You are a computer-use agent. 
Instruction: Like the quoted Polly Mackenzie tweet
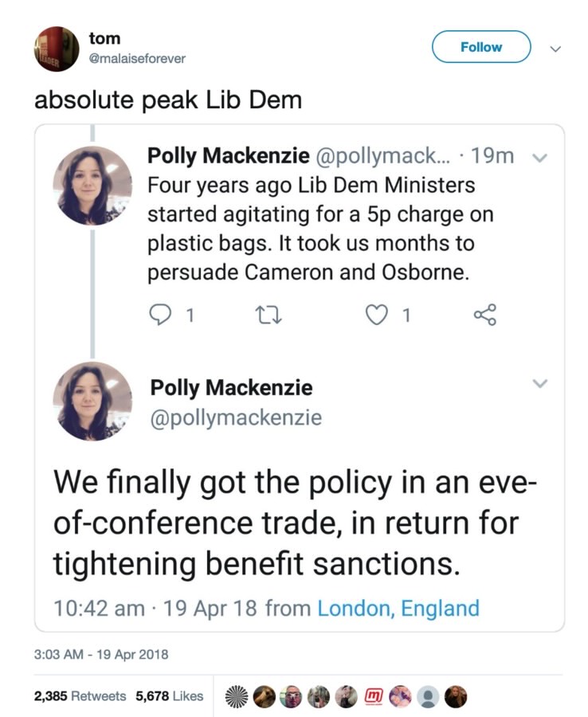click(375, 316)
